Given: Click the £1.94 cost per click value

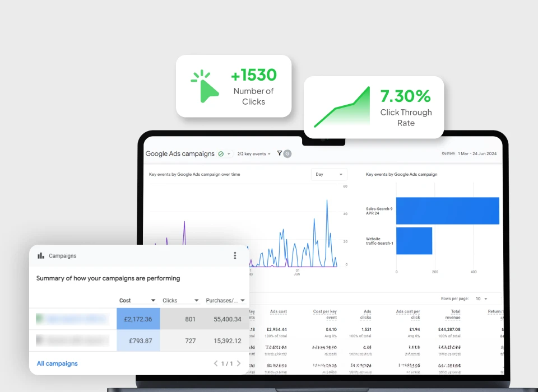Looking at the screenshot, I should (415, 330).
